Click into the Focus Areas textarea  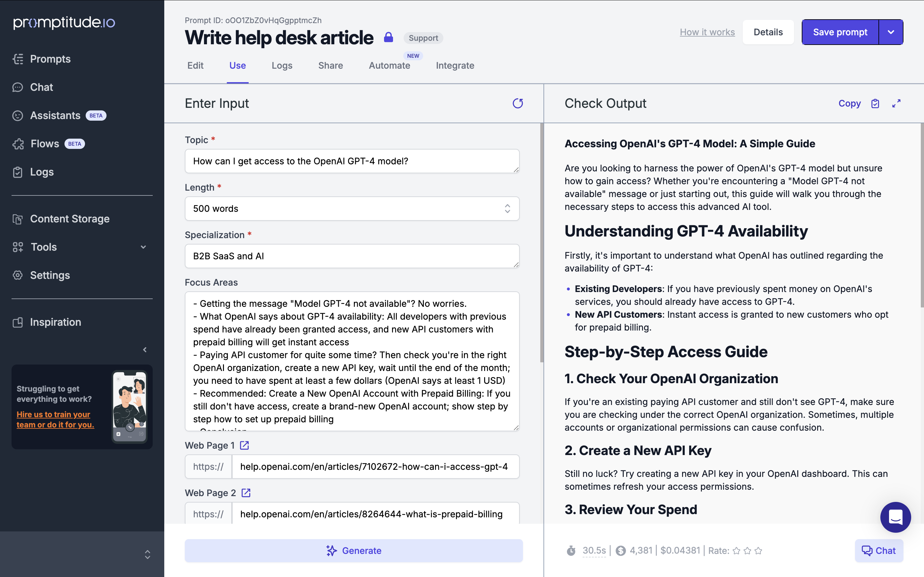coord(352,361)
